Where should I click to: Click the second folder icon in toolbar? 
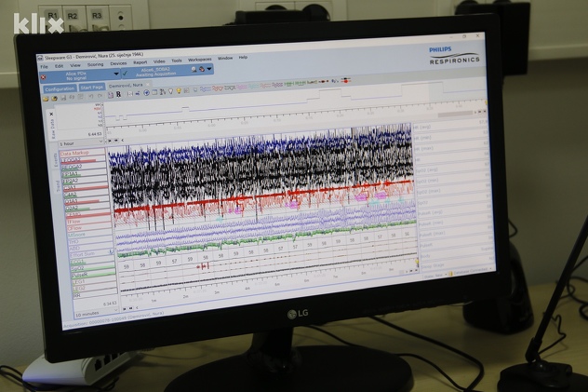(54, 99)
